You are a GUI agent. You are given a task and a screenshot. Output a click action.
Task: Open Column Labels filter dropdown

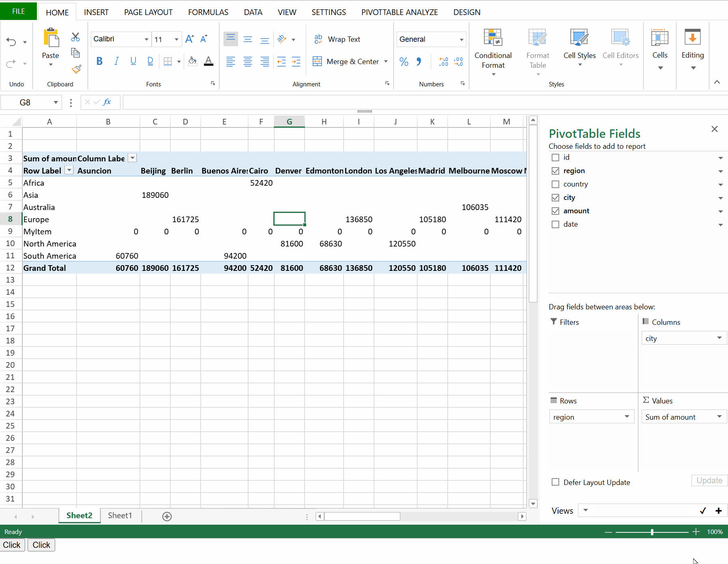tap(133, 158)
